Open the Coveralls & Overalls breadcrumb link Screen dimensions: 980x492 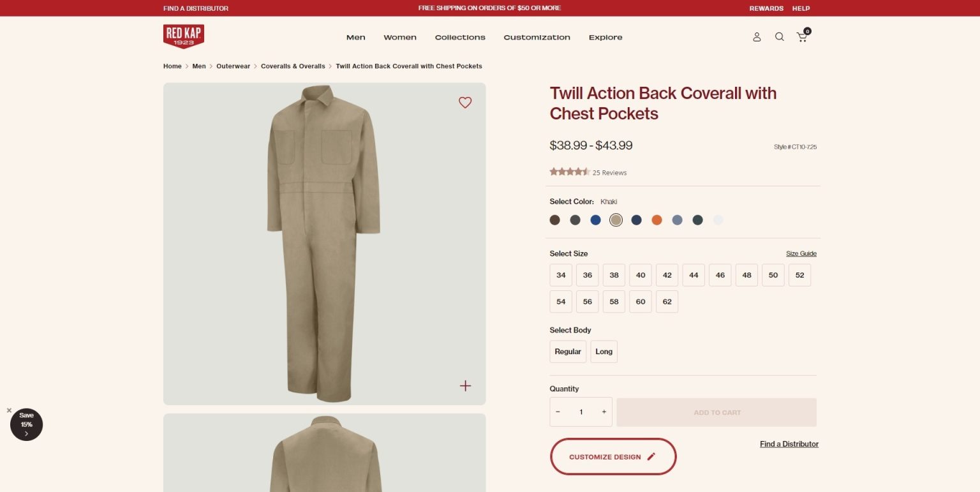coord(293,66)
